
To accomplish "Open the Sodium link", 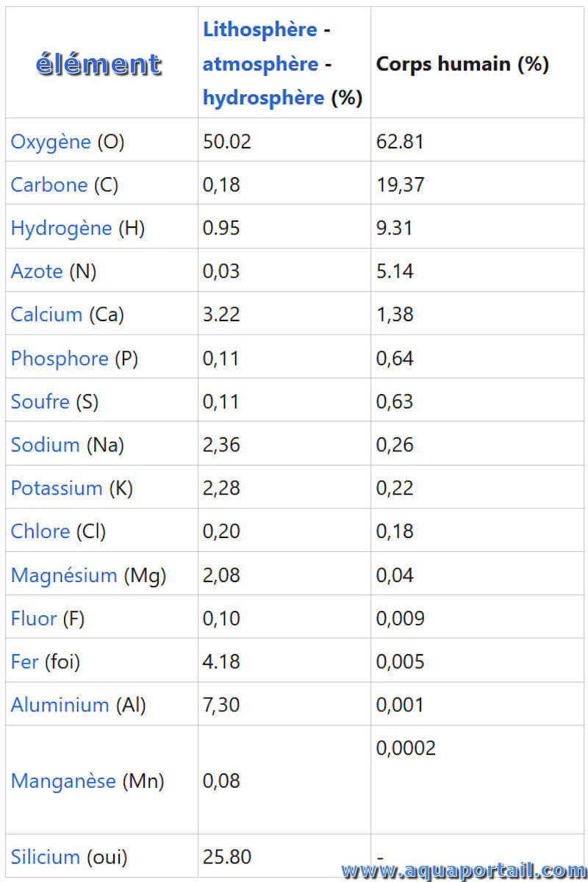I will (45, 445).
